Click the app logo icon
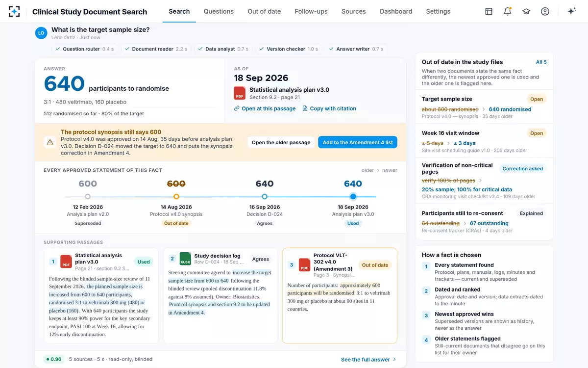588x368 pixels. [x=14, y=11]
